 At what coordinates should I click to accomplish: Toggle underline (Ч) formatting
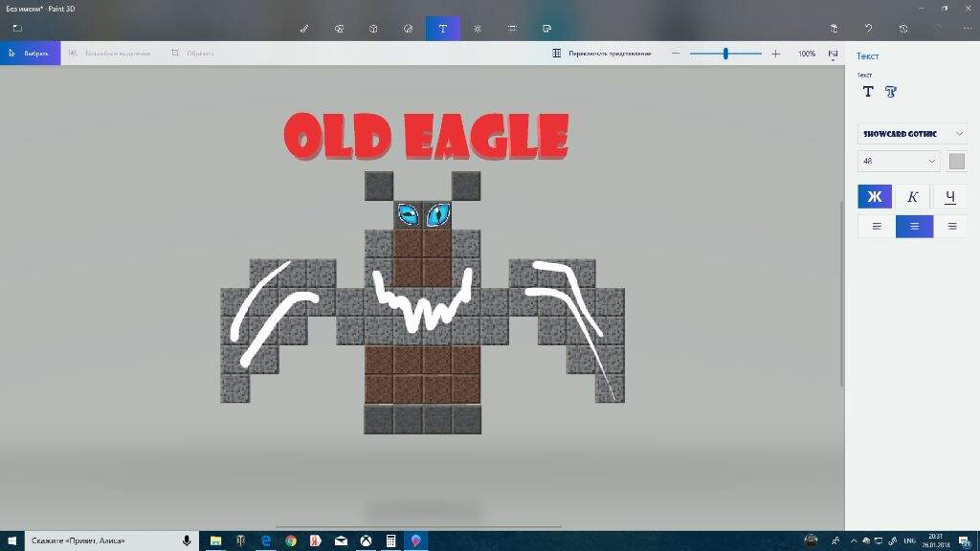pos(950,197)
